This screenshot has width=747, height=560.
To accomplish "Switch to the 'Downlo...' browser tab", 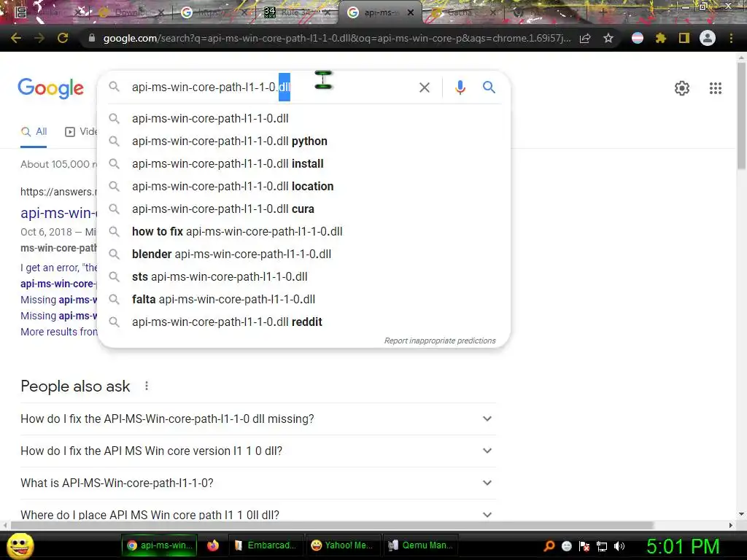I will (x=131, y=12).
